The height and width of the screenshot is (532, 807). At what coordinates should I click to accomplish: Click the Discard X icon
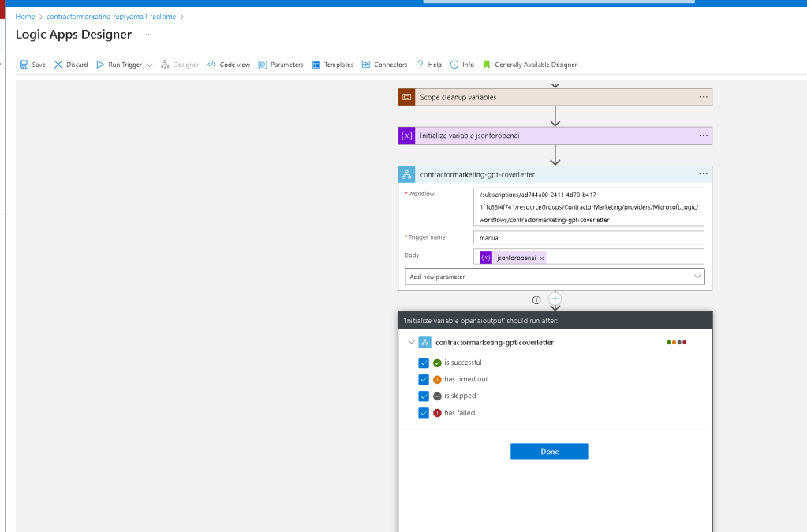(58, 65)
